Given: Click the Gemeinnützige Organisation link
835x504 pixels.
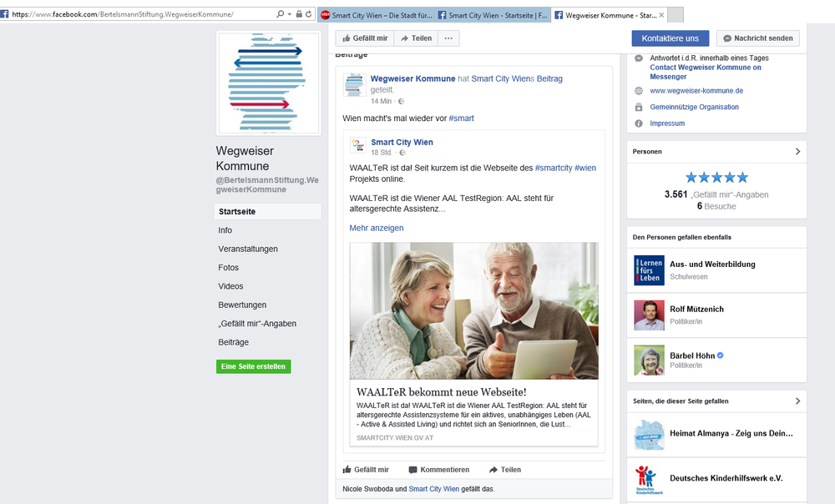Looking at the screenshot, I should click(x=695, y=107).
